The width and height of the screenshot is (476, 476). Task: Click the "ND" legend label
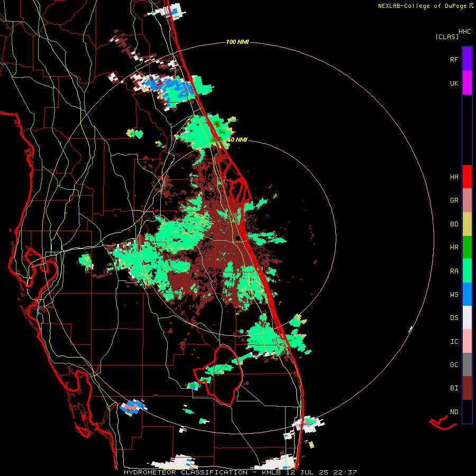click(454, 412)
